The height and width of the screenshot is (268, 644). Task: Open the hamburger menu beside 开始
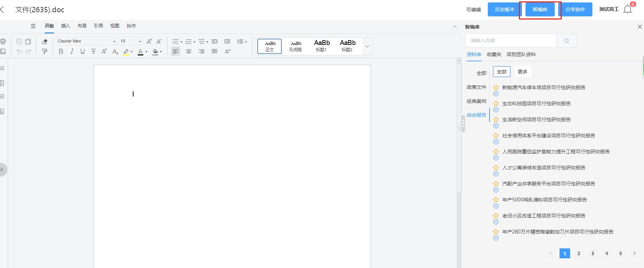pos(33,26)
